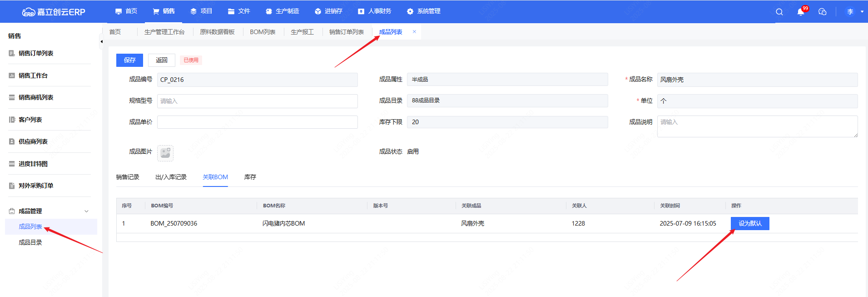Click into the 规格型号 input field
Screen dimensions: 868x297
click(x=257, y=101)
